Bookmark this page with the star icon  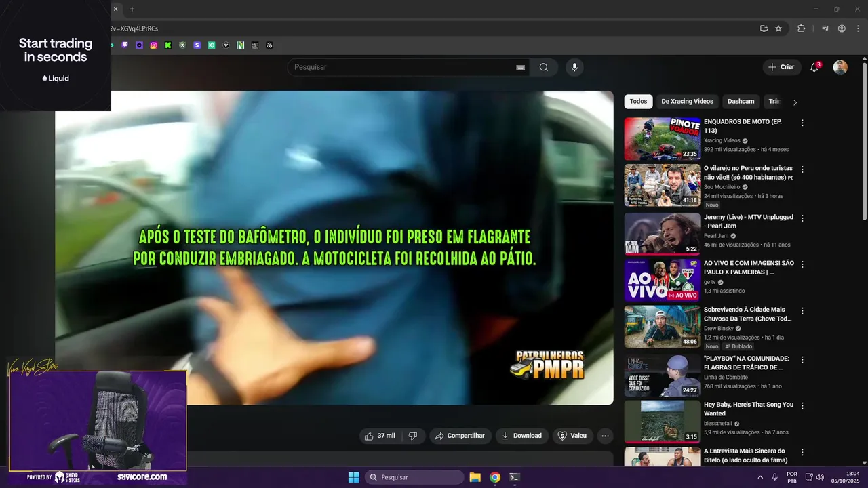(778, 28)
